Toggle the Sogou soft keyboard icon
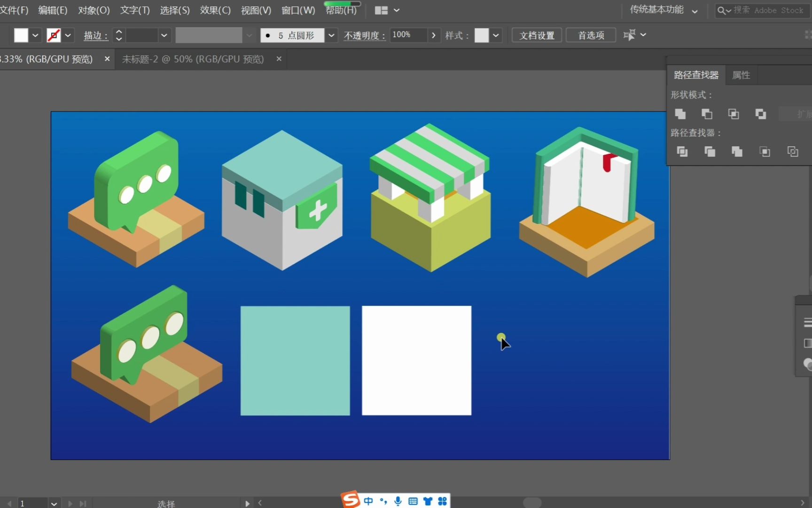Image resolution: width=812 pixels, height=508 pixels. 413,501
